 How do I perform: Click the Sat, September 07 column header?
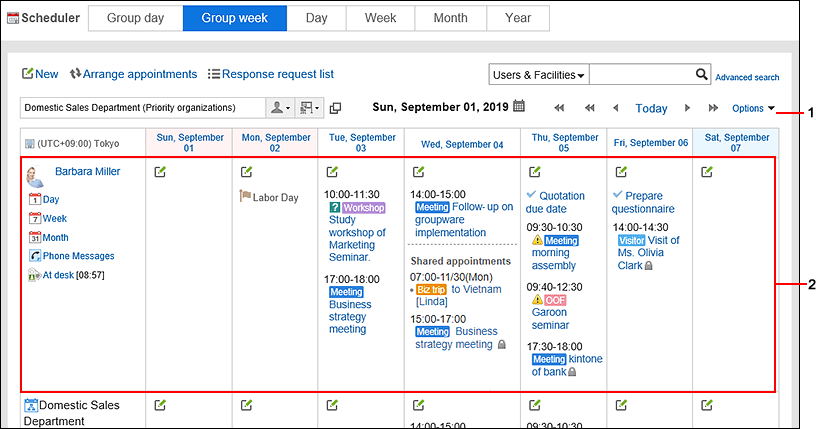pos(736,143)
